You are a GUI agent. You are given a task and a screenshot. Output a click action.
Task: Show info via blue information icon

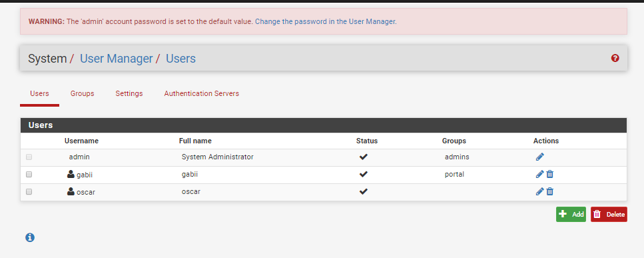(30, 237)
